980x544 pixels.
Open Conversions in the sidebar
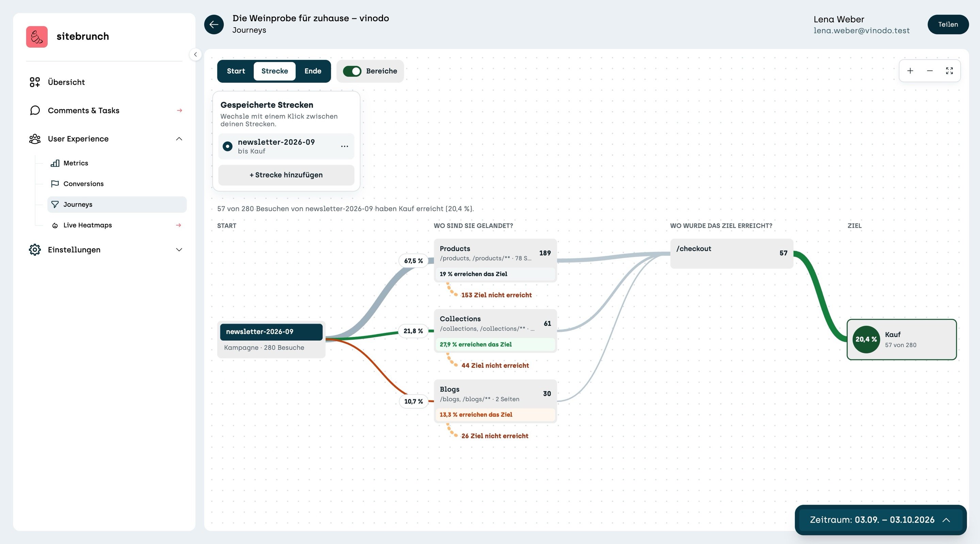coord(117,184)
